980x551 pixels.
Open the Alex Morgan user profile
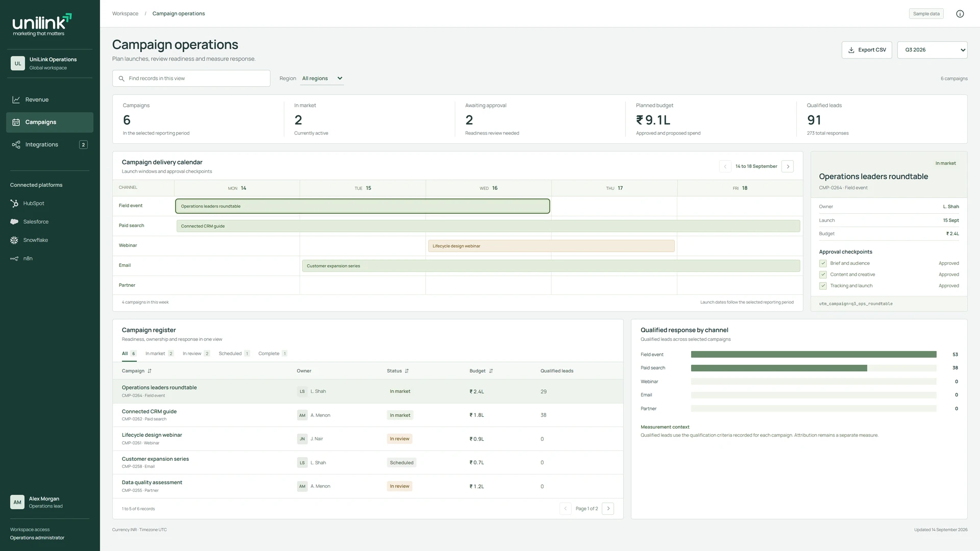point(50,502)
